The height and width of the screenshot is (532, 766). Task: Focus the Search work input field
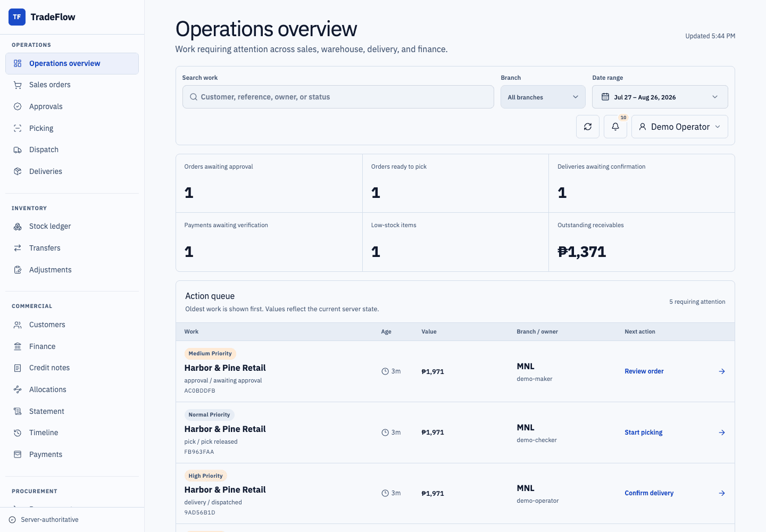pos(338,97)
